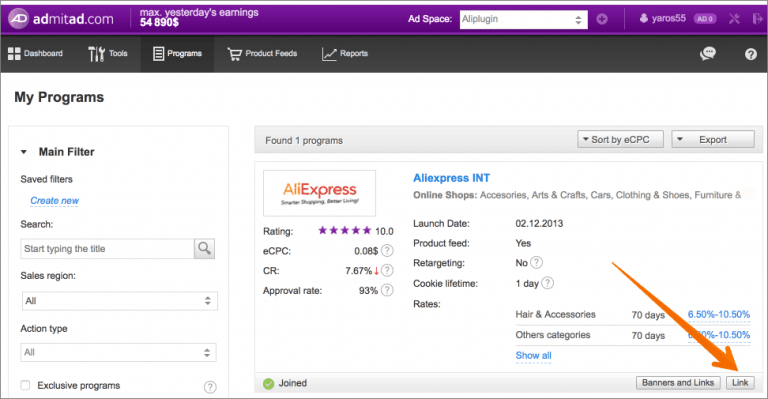Show the eCPC help tooltip icon

pos(387,251)
